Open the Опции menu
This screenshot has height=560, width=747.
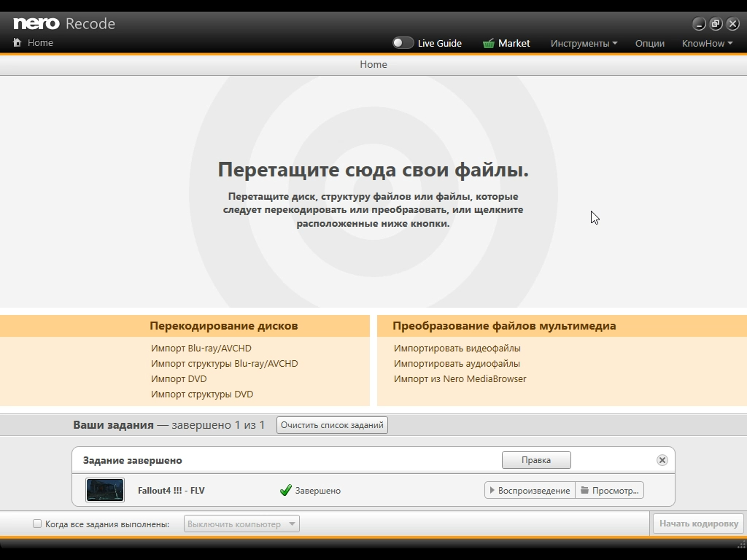coord(650,43)
